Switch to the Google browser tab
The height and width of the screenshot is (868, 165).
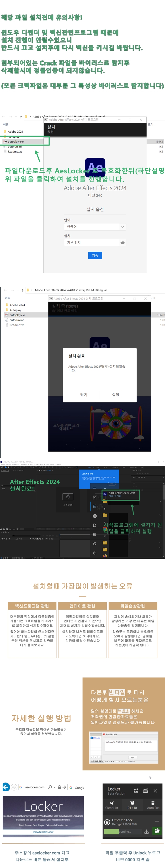[76, 787]
